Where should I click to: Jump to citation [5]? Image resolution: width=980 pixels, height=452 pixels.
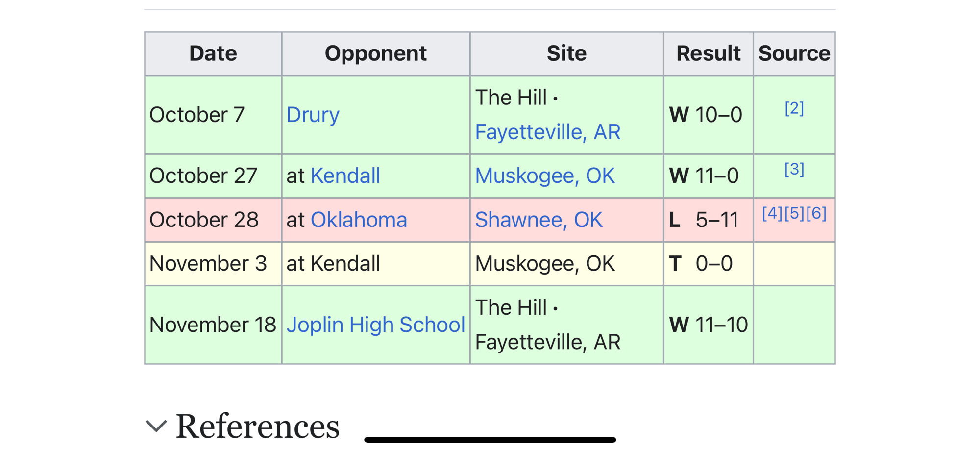point(794,214)
